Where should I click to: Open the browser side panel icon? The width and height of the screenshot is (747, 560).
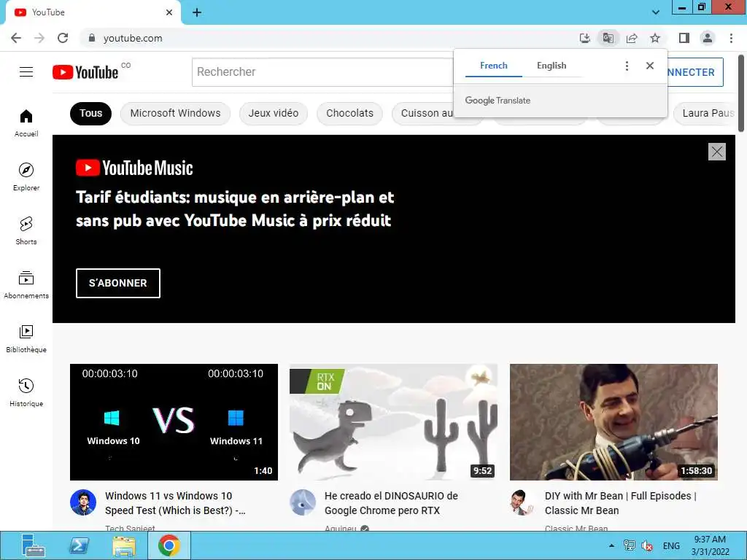(684, 38)
